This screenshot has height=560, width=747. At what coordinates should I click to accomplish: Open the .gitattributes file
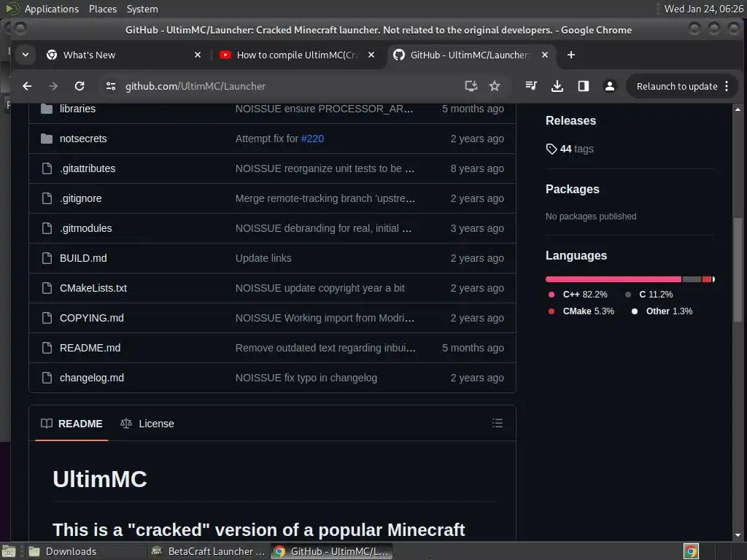88,168
